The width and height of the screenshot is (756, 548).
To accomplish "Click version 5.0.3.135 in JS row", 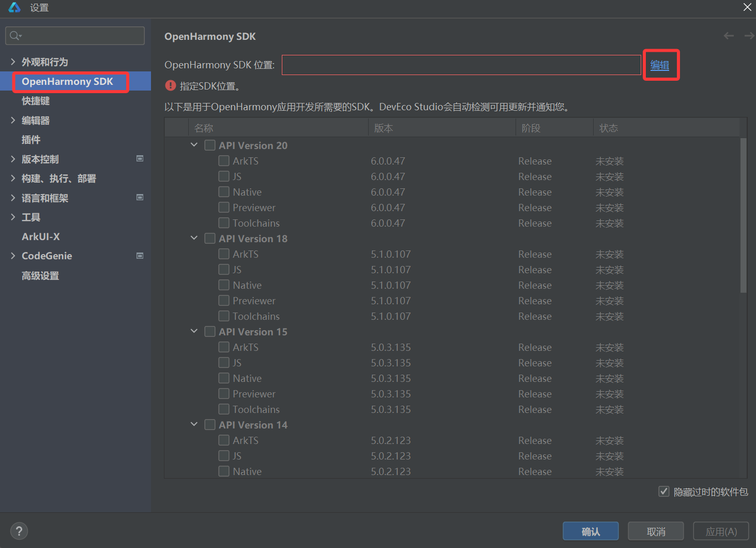I will coord(391,363).
